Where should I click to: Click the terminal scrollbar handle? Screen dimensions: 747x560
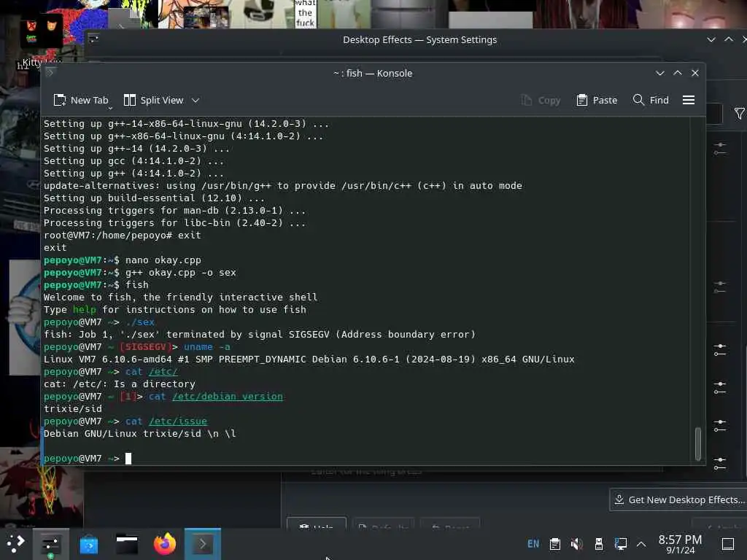(x=697, y=444)
